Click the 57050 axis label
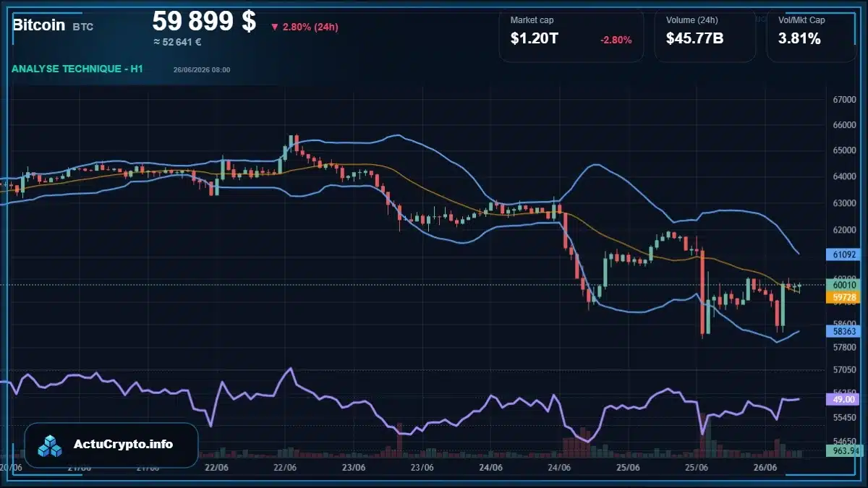 click(x=844, y=370)
